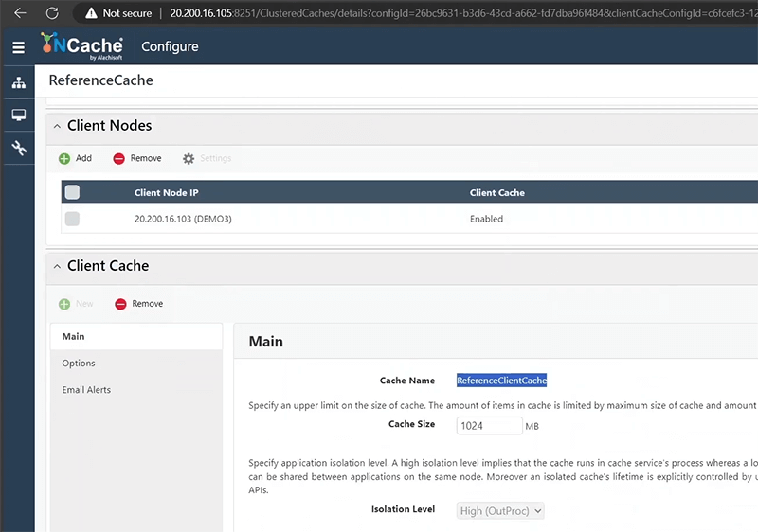Click the Cache Name field ReferenceClientCache
Screen dimensions: 758x532
point(502,381)
